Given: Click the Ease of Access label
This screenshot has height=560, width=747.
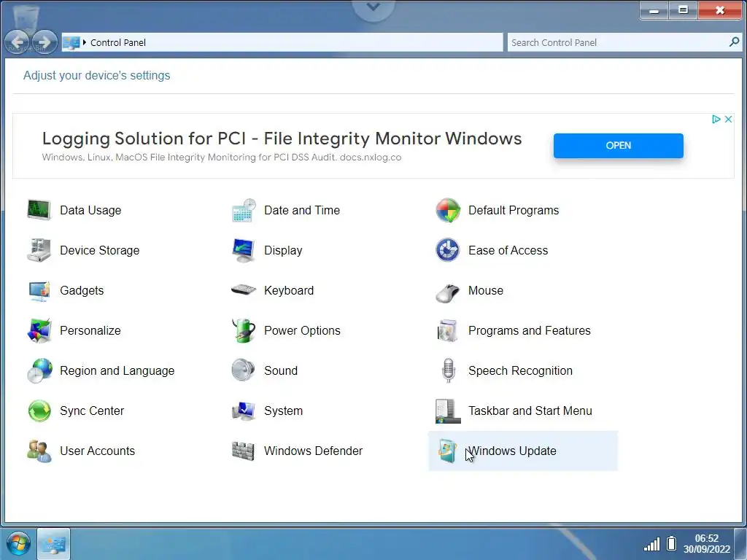Looking at the screenshot, I should (x=508, y=250).
